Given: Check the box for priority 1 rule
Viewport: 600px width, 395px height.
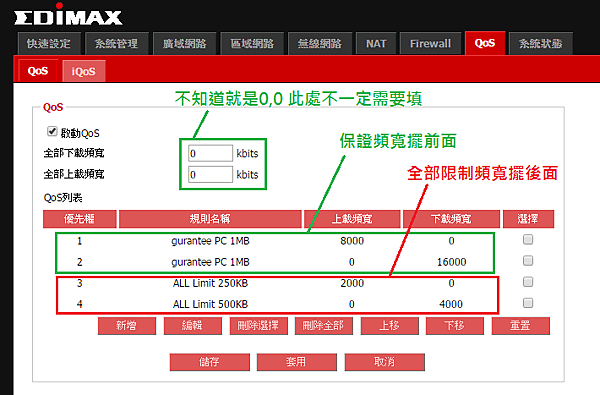Looking at the screenshot, I should coord(528,240).
